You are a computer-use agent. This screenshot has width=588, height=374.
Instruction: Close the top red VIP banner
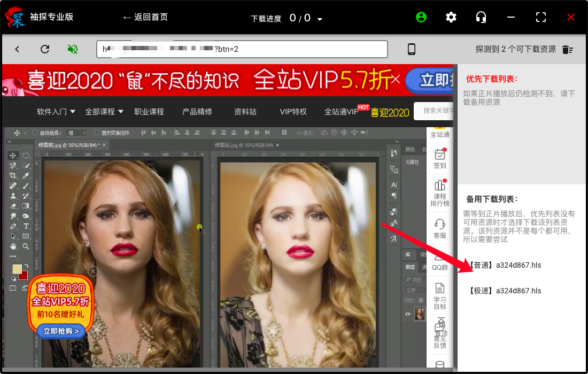396,79
